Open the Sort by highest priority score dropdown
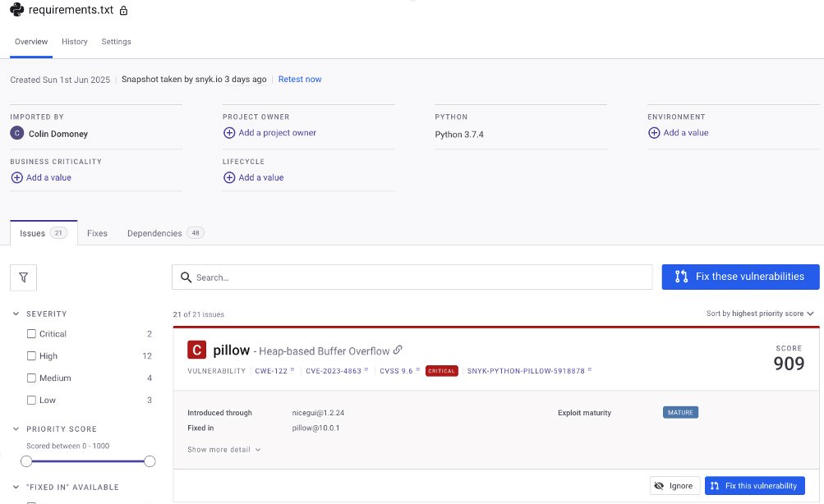The image size is (824, 504). pyautogui.click(x=760, y=314)
